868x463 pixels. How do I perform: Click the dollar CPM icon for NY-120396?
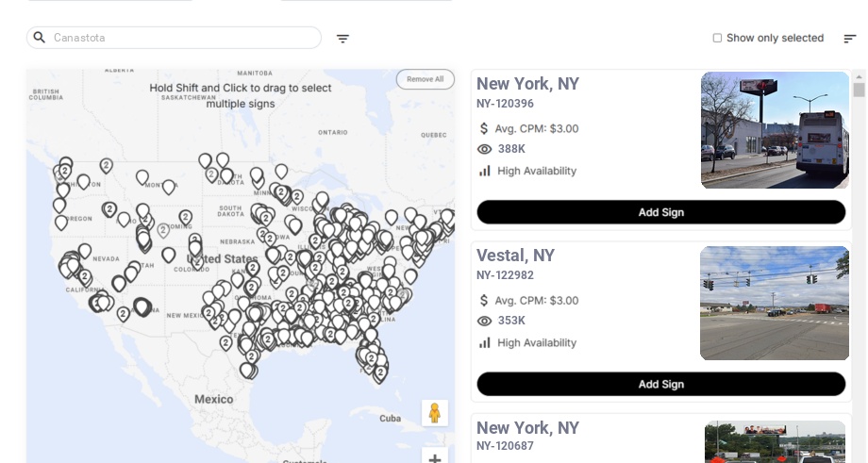click(x=484, y=128)
